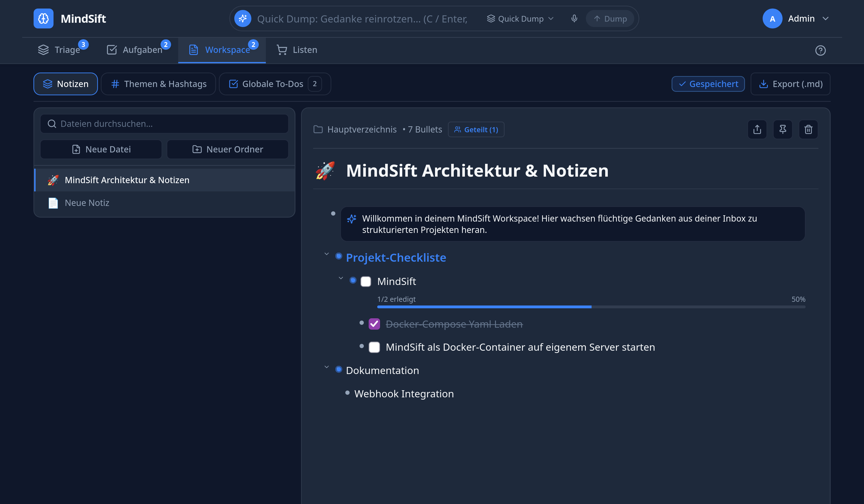The height and width of the screenshot is (504, 864).
Task: Click the bullet dot of the Docker-Container task
Action: pos(361,346)
